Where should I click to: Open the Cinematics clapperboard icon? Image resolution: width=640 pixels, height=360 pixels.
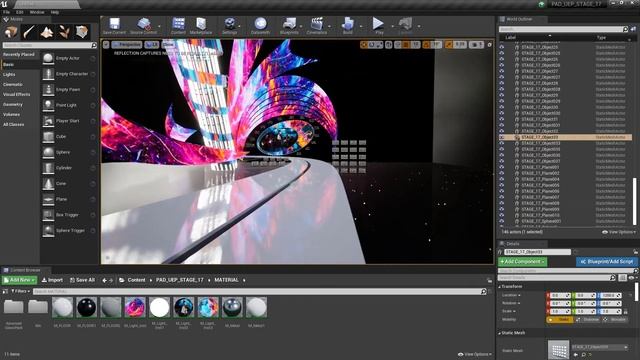coord(317,26)
